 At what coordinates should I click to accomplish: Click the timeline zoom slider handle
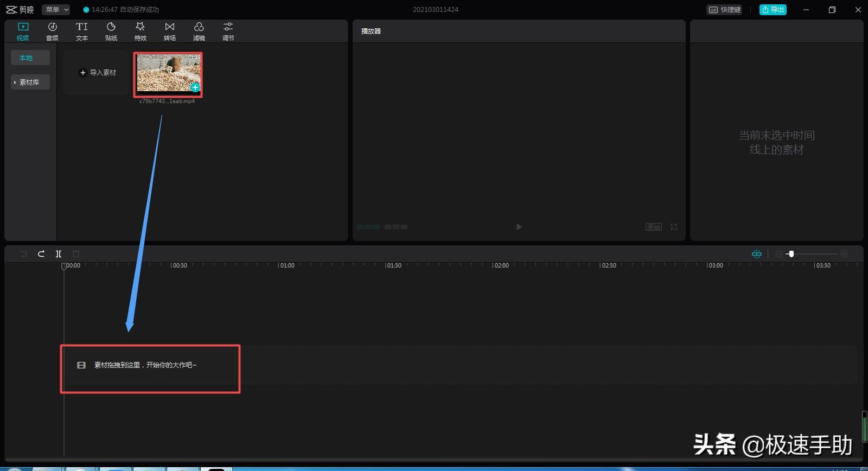coord(792,254)
